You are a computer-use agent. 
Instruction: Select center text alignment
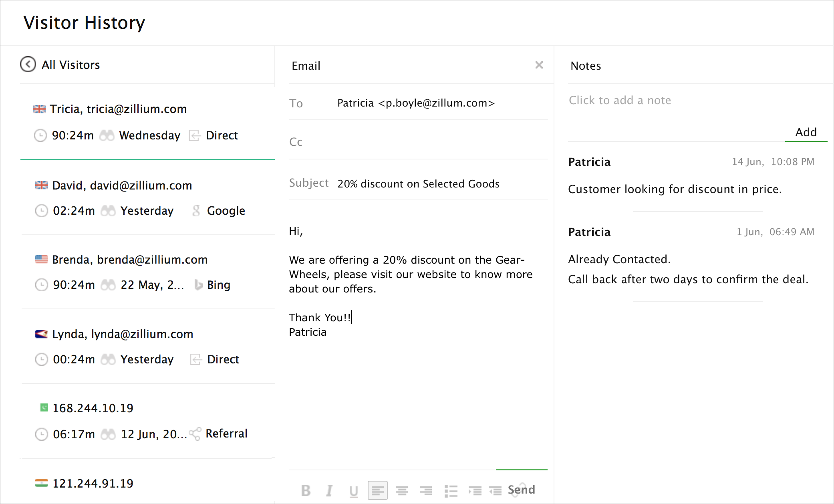[x=401, y=490]
